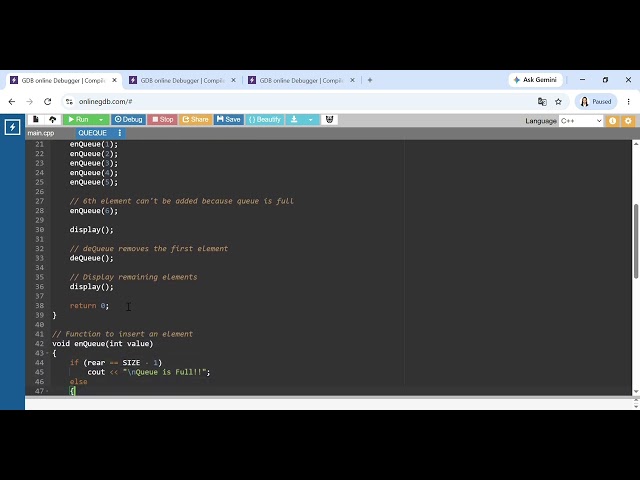
Task: Close the second GDB online Debugger tab
Action: click(233, 80)
